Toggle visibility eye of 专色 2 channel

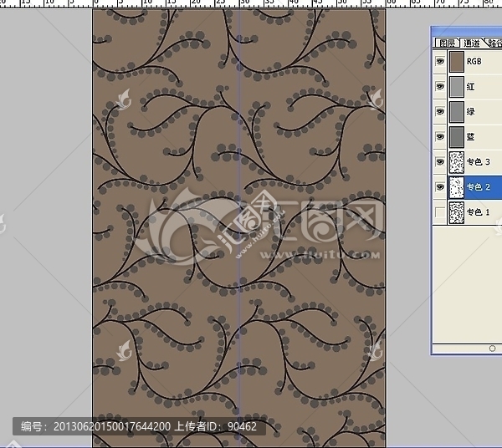pos(440,186)
